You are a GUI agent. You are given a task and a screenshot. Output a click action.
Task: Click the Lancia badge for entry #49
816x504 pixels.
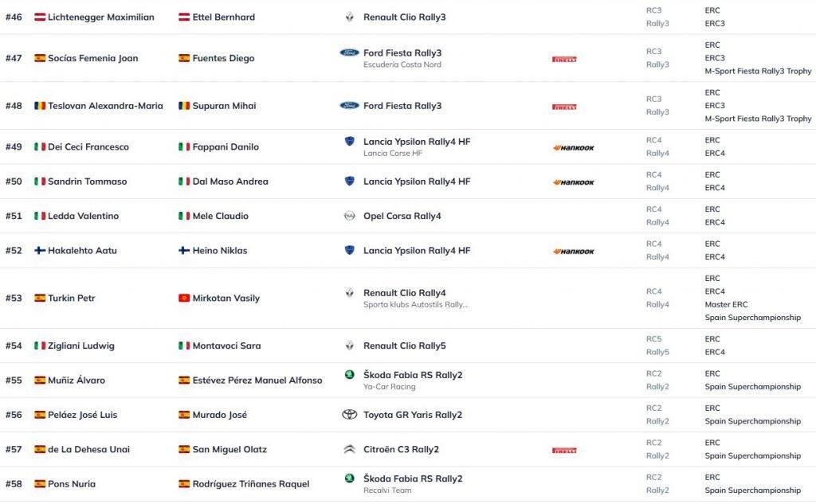point(349,142)
